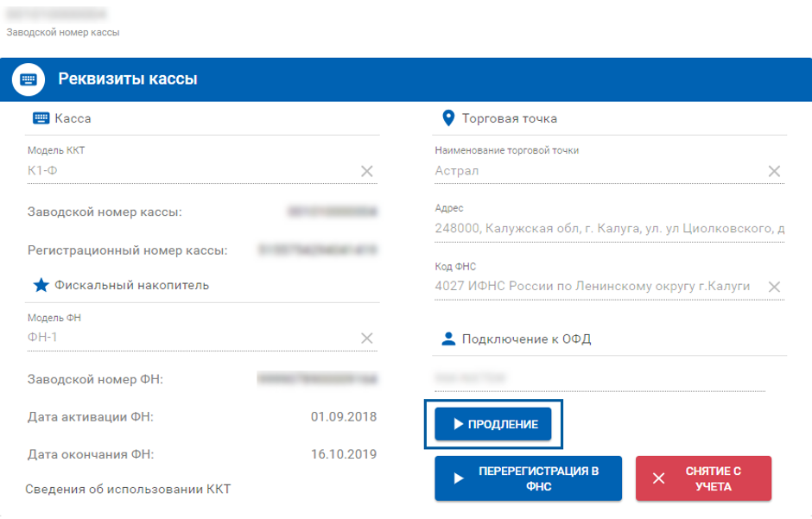Click the Фискальный накопитель section heading
812x519 pixels.
click(132, 285)
